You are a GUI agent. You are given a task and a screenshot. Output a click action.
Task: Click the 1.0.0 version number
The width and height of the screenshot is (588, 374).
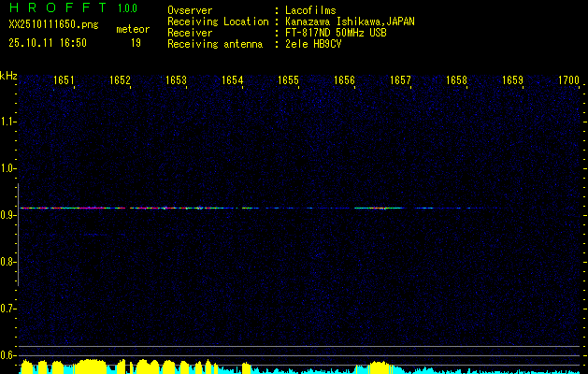click(x=127, y=7)
